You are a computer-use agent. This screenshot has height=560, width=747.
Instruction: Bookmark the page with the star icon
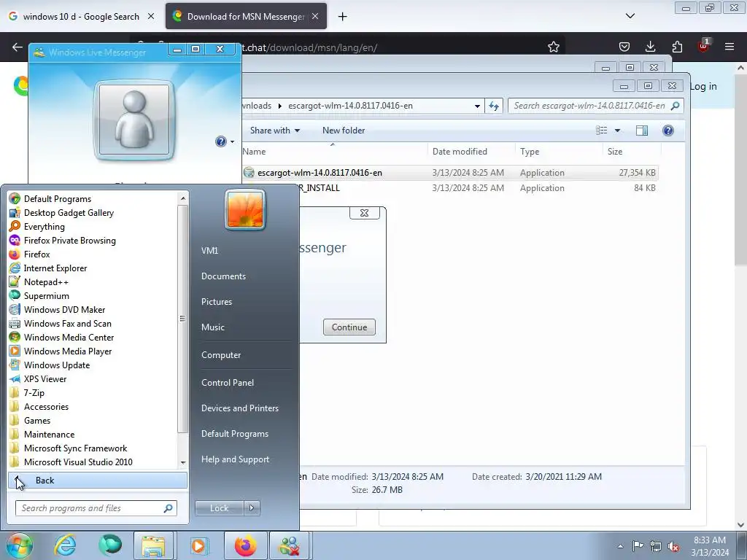pos(553,47)
